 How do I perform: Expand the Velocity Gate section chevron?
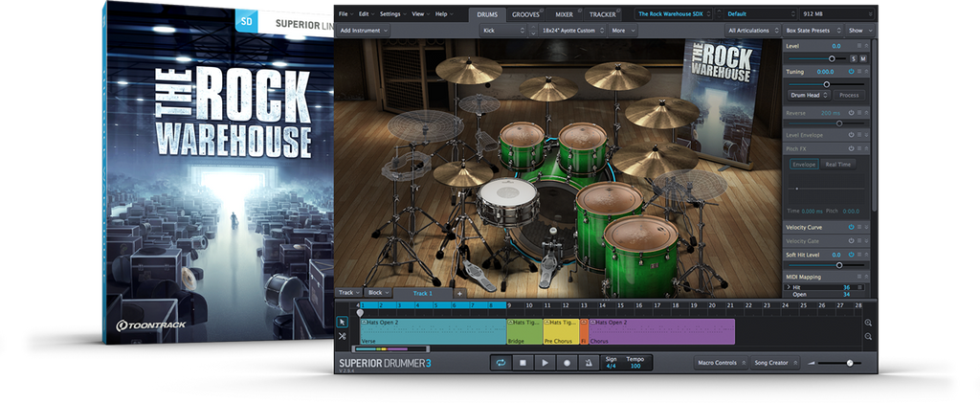click(865, 241)
